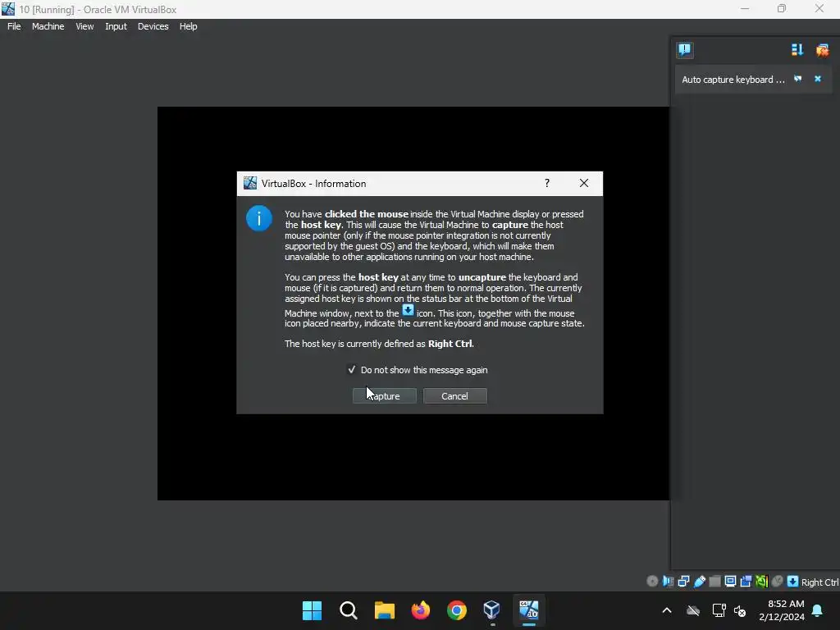Open the Devices menu
The width and height of the screenshot is (840, 630).
tap(153, 26)
